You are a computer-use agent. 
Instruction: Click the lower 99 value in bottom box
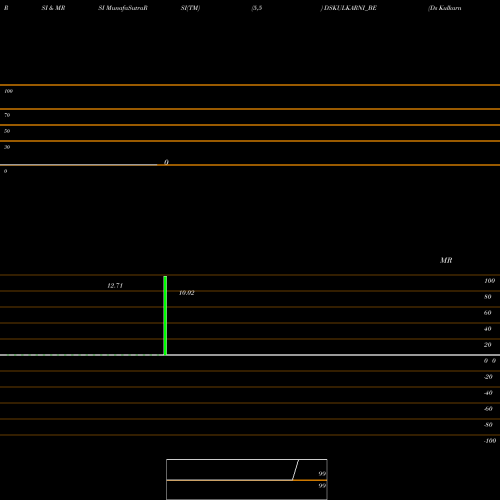click(322, 486)
